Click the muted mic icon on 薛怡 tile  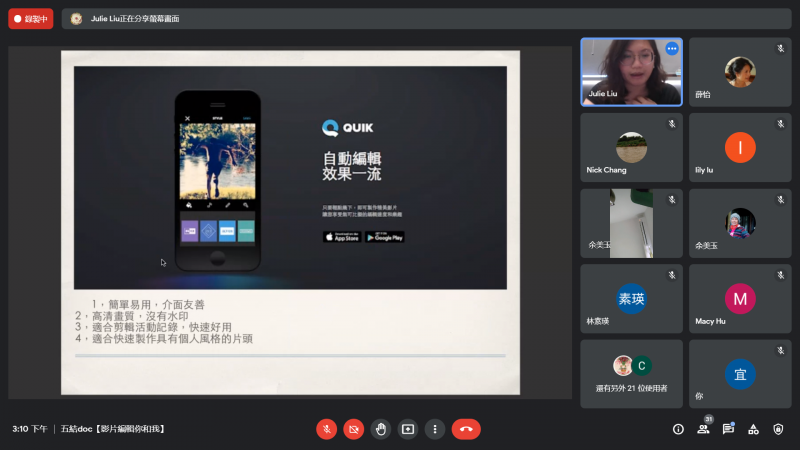(781, 49)
